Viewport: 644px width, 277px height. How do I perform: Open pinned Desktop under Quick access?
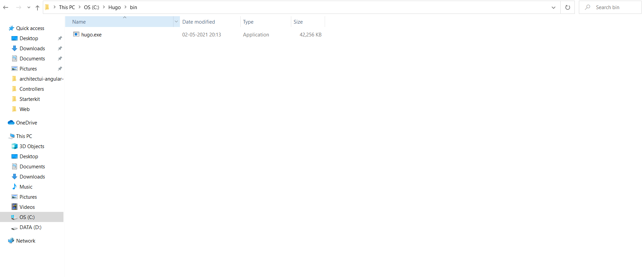[x=29, y=38]
